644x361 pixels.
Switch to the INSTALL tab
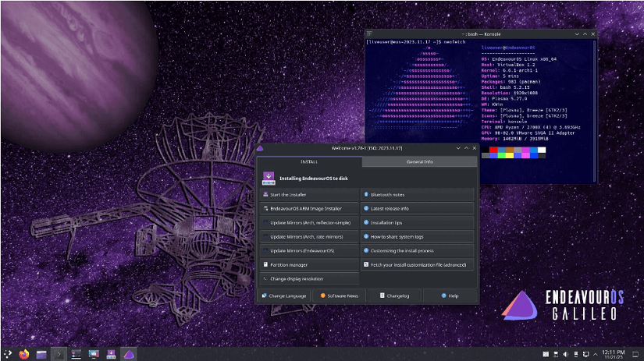tap(309, 161)
